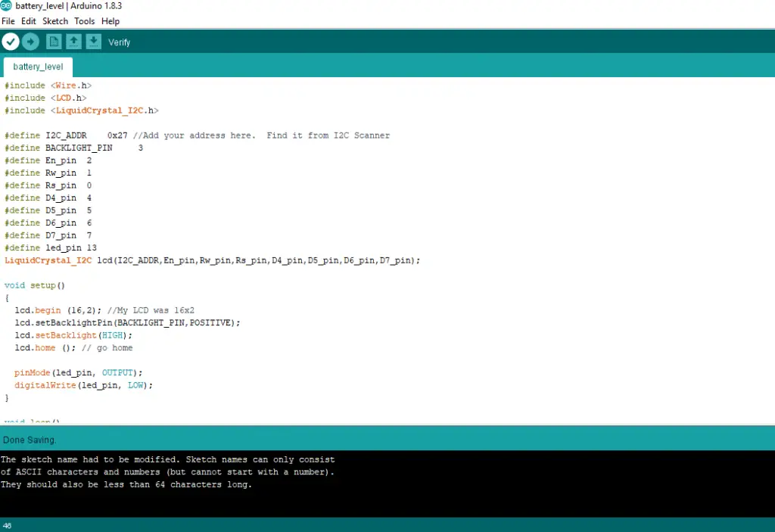Upload the sketch with the arrow icon
This screenshot has height=532, width=775.
click(30, 42)
